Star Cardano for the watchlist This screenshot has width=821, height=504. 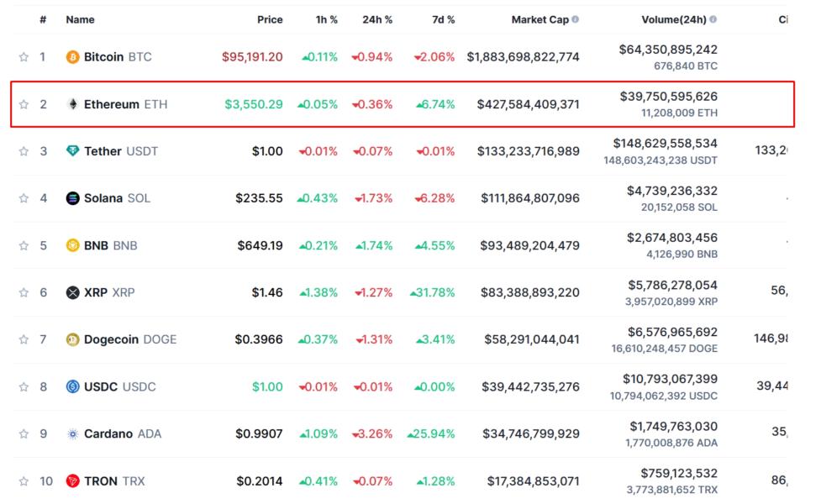click(x=24, y=434)
